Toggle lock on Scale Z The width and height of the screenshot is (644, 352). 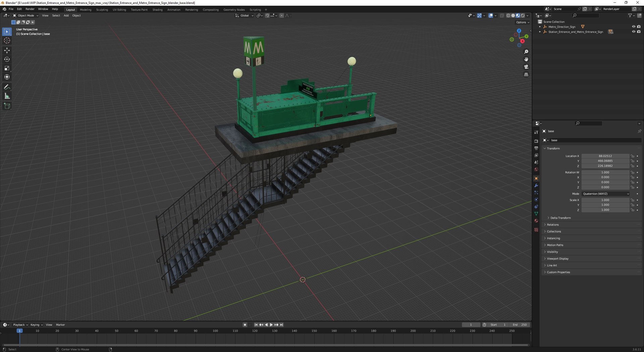[x=632, y=210]
